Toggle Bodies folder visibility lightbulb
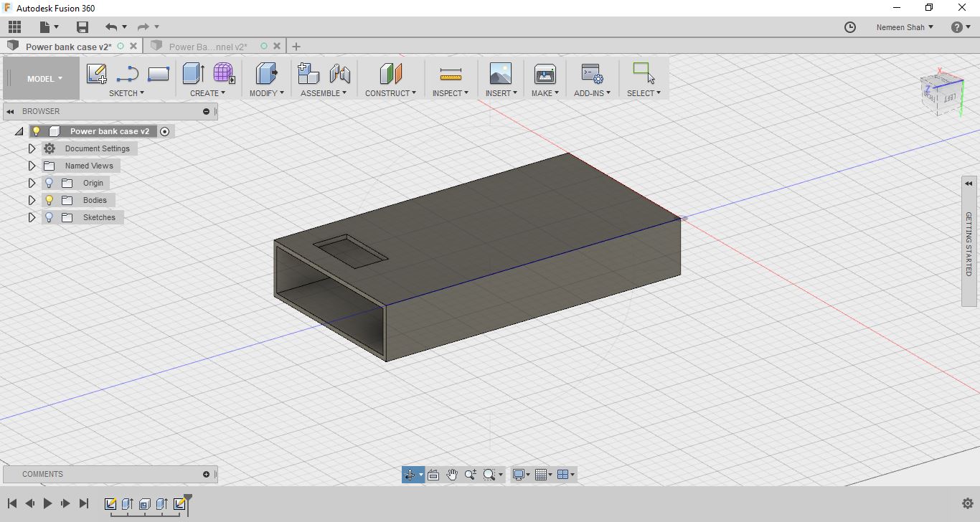 point(49,200)
